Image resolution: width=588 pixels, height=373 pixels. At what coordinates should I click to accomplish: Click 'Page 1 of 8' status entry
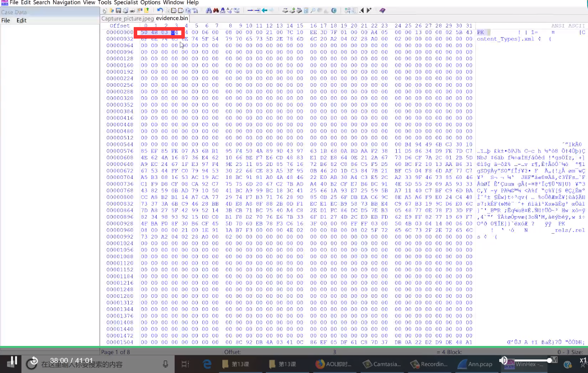click(x=115, y=352)
